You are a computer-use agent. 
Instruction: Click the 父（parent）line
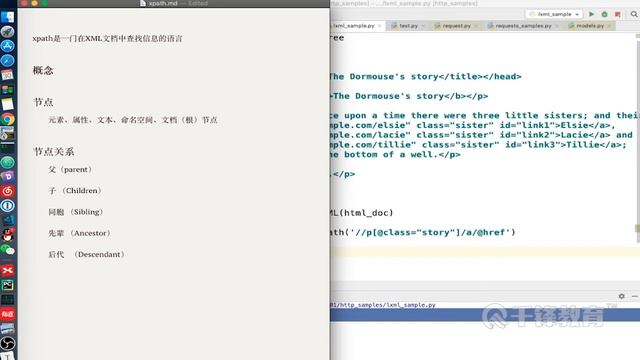point(70,169)
